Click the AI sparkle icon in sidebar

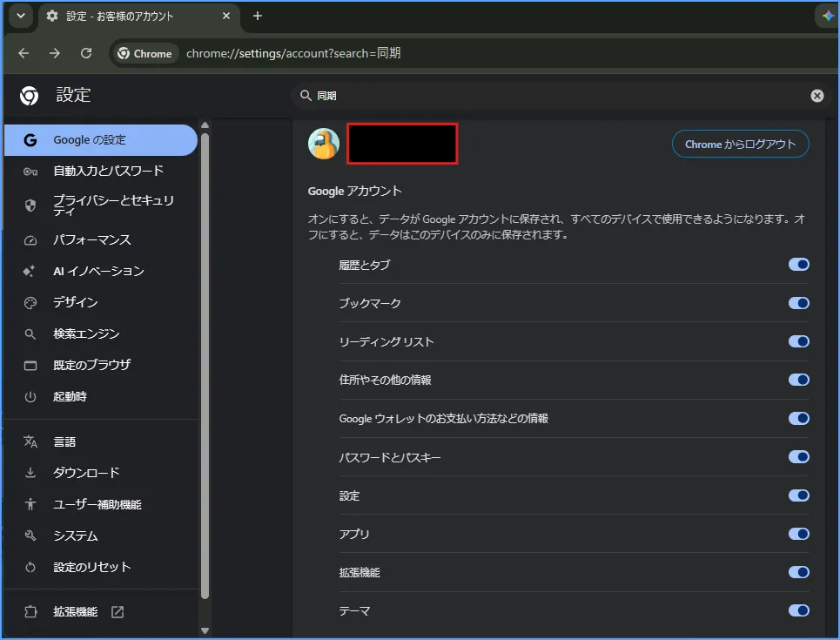30,271
